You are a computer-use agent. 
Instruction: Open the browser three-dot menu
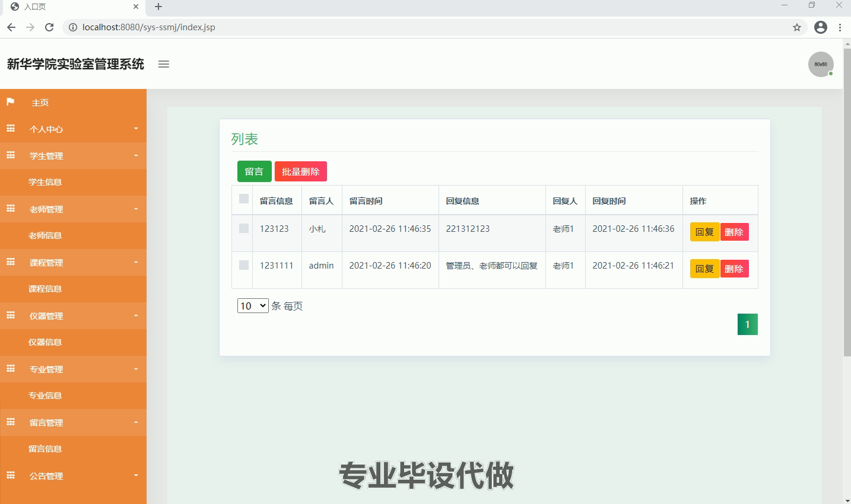coord(840,27)
